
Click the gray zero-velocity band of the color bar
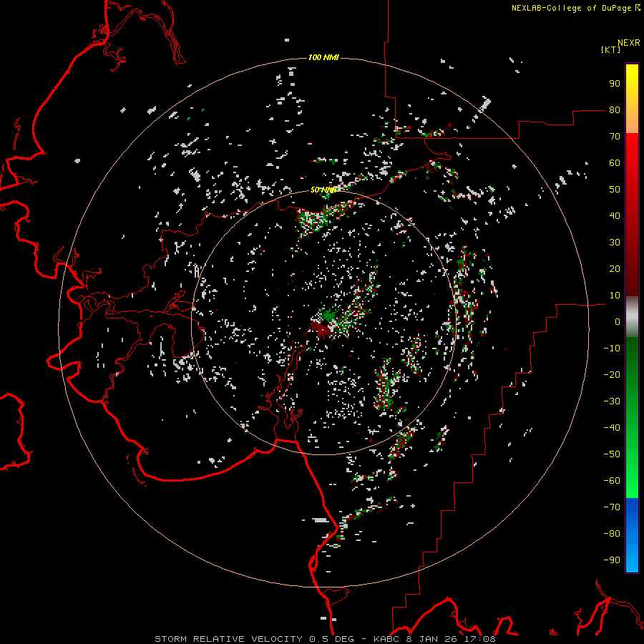632,316
